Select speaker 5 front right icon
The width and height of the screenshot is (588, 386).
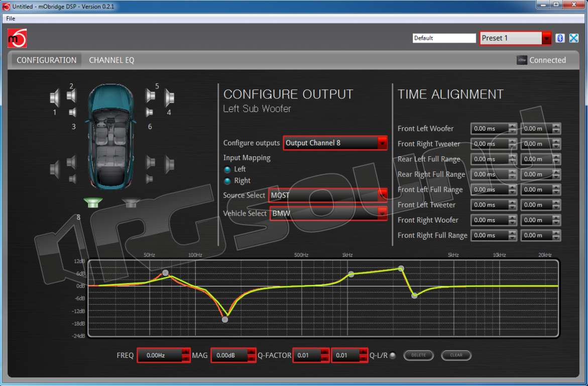[x=150, y=96]
